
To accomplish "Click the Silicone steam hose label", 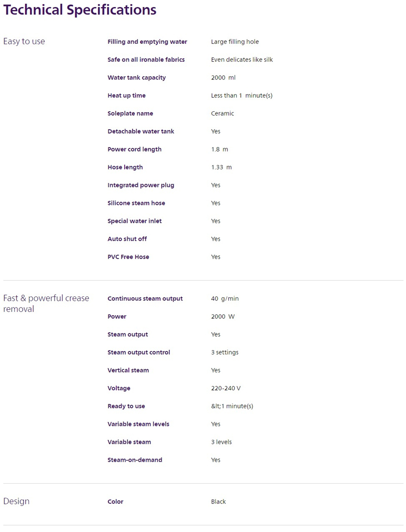I will click(x=136, y=203).
